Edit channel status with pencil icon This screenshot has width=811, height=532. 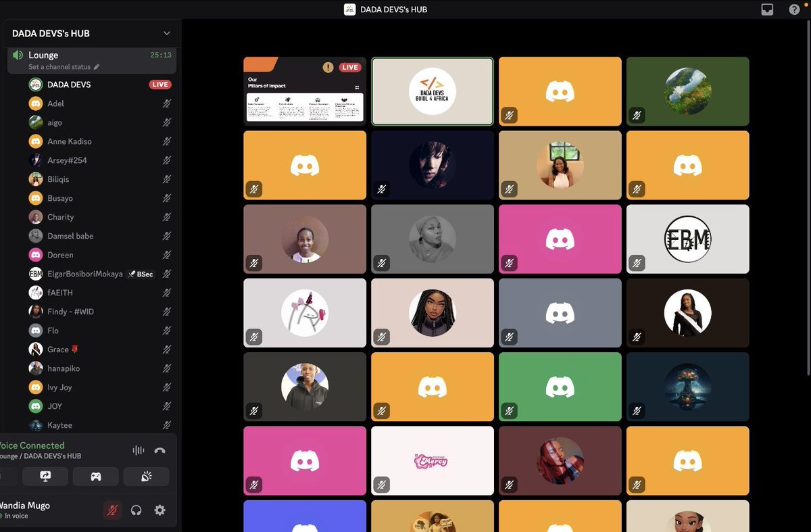[97, 67]
